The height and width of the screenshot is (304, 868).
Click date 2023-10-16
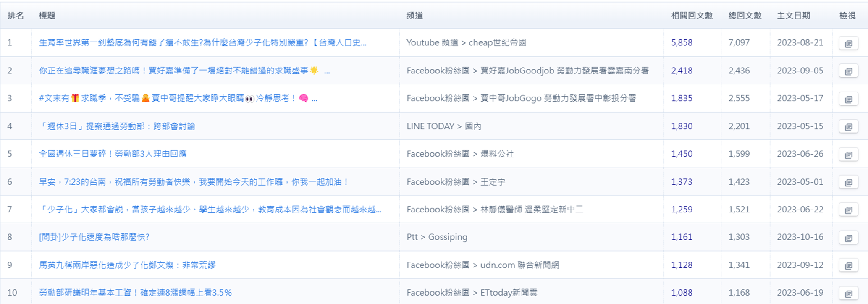[x=800, y=237]
